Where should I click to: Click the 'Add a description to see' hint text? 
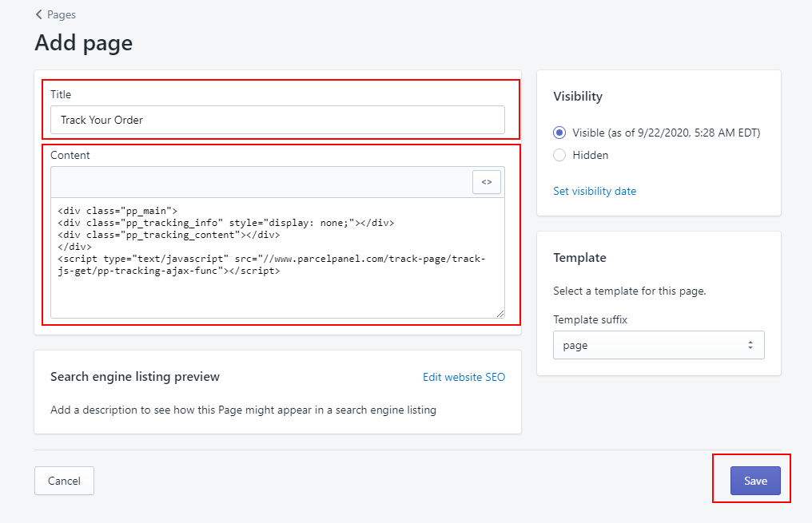pyautogui.click(x=244, y=410)
